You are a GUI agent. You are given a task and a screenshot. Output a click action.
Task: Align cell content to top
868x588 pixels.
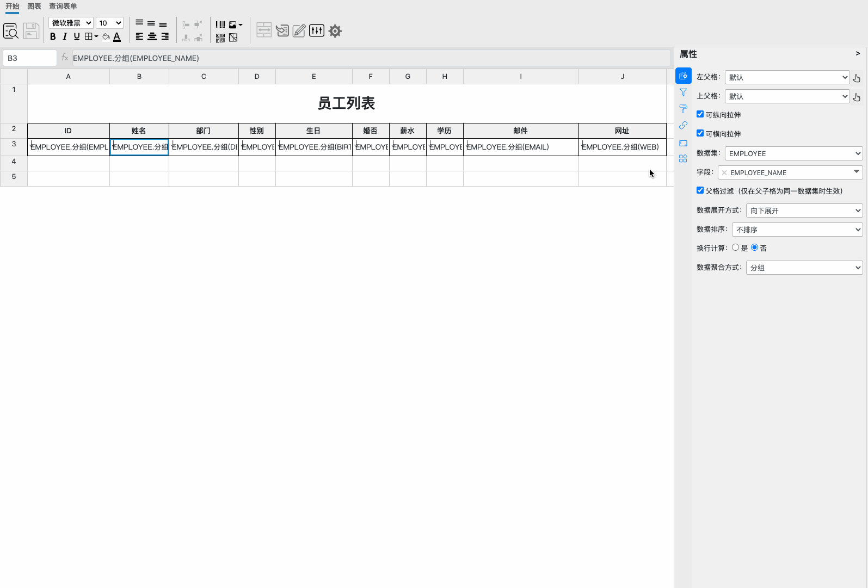139,23
